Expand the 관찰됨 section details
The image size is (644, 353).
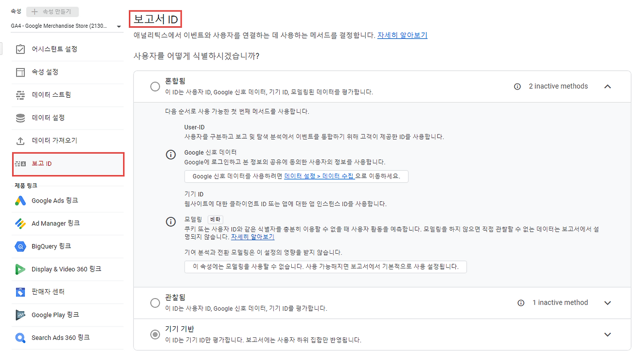[607, 303]
